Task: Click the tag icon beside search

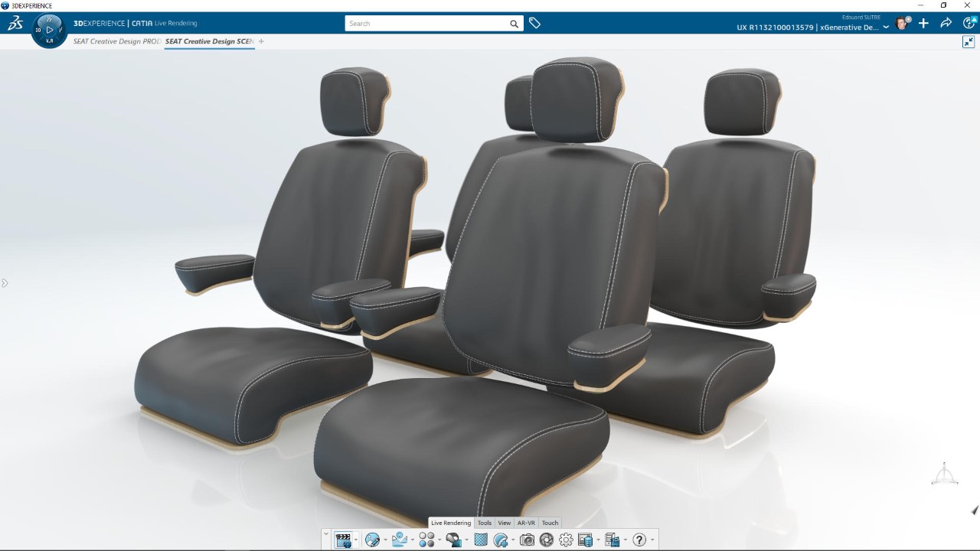Action: tap(534, 24)
